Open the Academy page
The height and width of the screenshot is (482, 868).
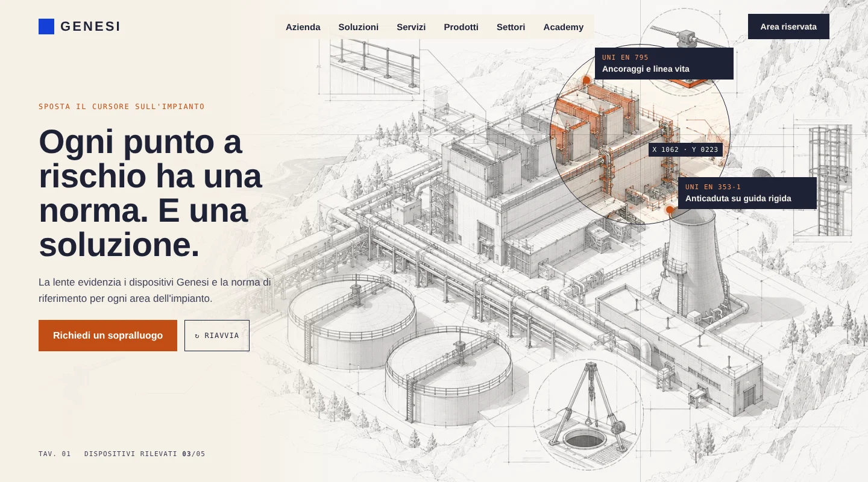[x=564, y=27]
